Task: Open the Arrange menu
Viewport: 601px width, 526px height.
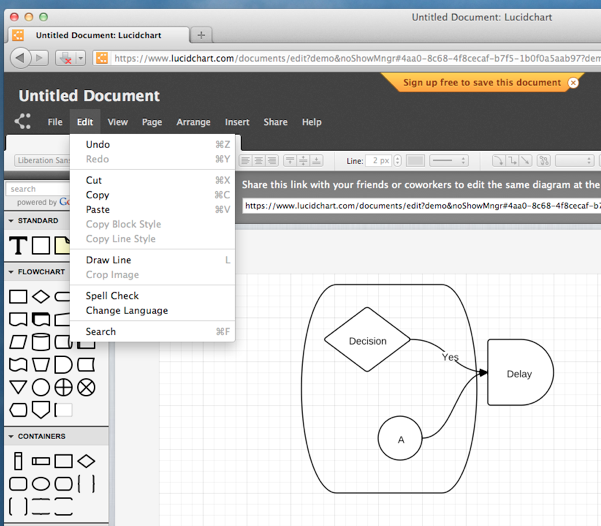Action: pyautogui.click(x=193, y=122)
